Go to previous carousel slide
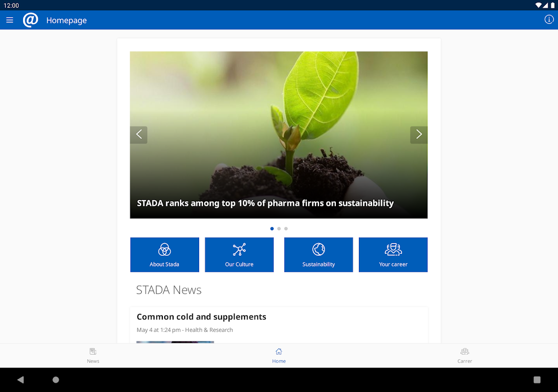The height and width of the screenshot is (392, 558). coord(139,135)
